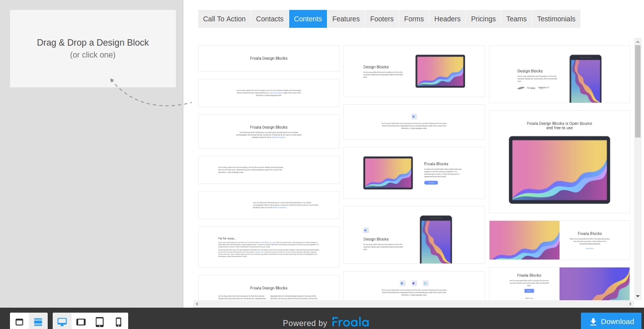Screen dimensions: 644x329
Task: Open the Call To Action blocks
Action: pos(224,18)
